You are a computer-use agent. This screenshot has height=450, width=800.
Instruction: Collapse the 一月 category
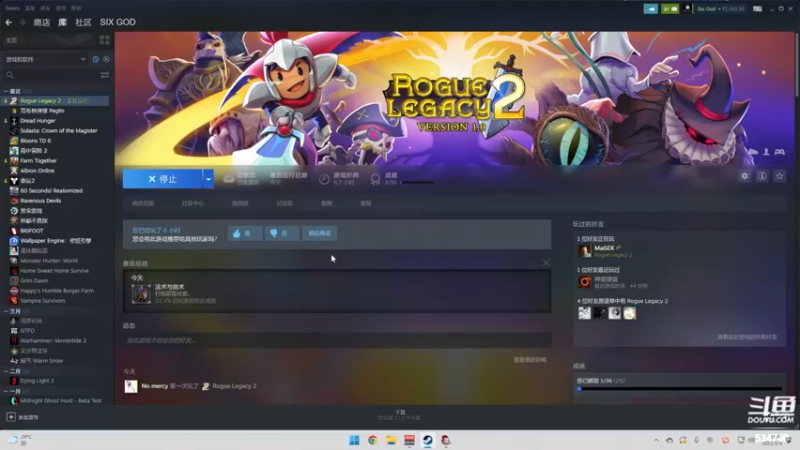point(6,391)
